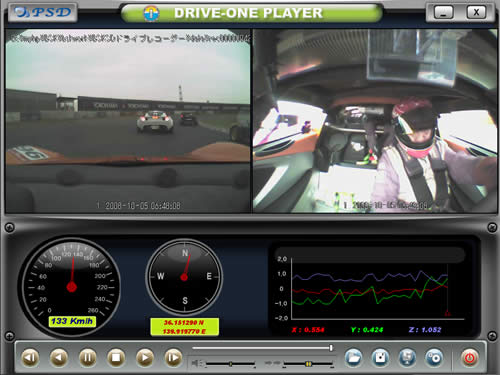Click the Y: 0.424 value
This screenshot has width=500, height=375.
coord(367,330)
